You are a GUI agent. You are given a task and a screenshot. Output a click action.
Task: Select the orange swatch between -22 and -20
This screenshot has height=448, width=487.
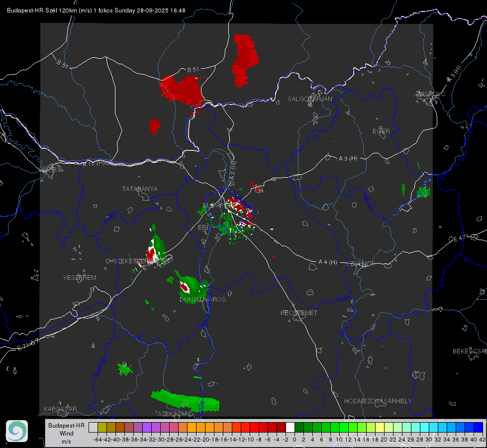tap(200, 427)
